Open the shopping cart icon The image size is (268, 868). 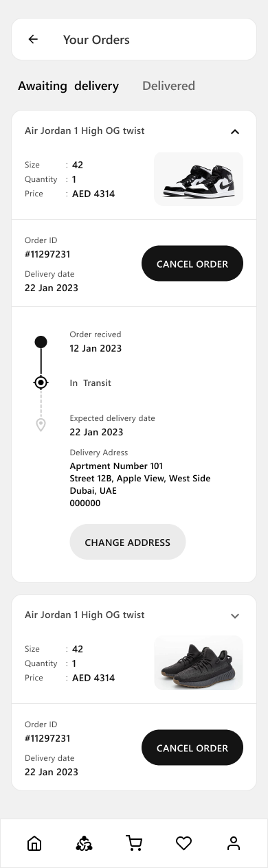click(134, 843)
